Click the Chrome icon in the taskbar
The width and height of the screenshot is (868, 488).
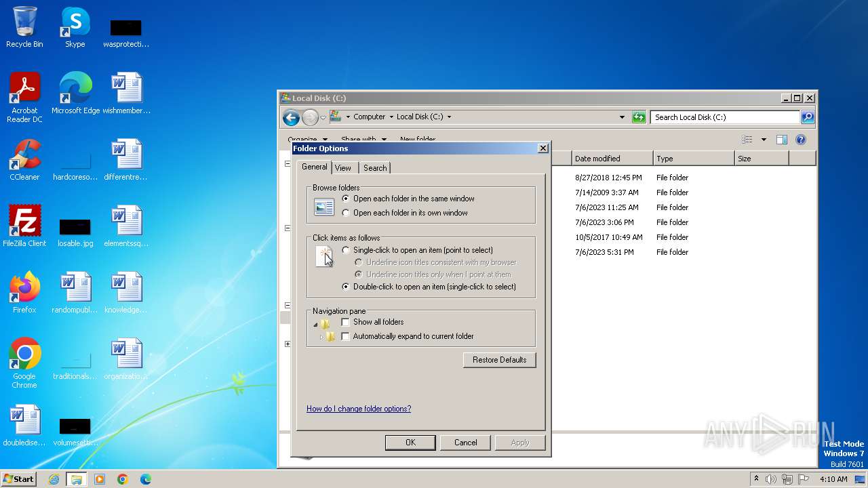click(x=123, y=479)
